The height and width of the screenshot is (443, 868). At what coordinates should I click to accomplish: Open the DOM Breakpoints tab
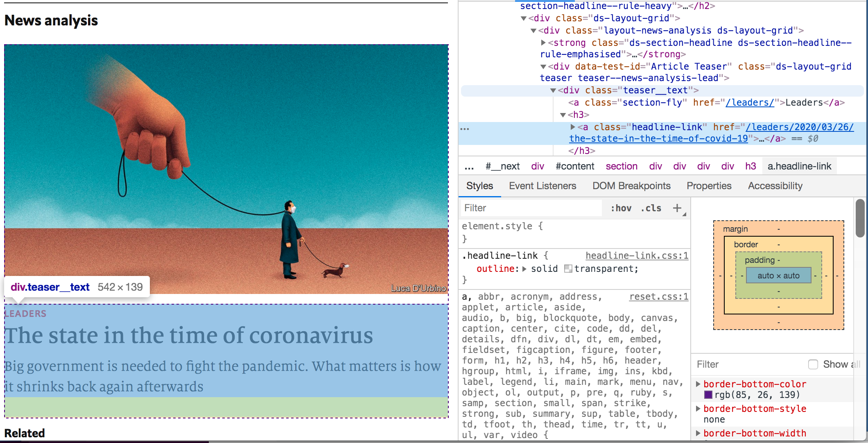click(631, 186)
